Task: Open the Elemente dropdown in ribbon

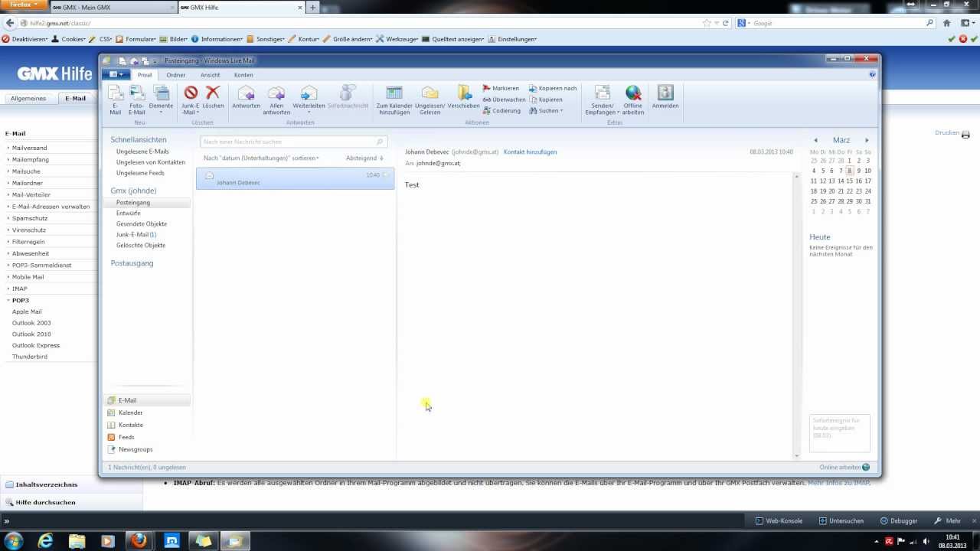Action: click(x=161, y=100)
